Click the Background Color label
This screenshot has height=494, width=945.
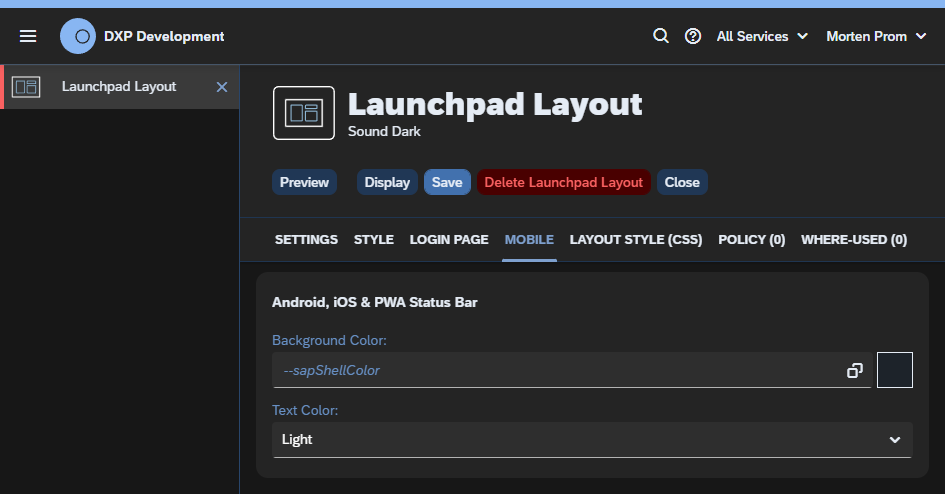pos(329,340)
